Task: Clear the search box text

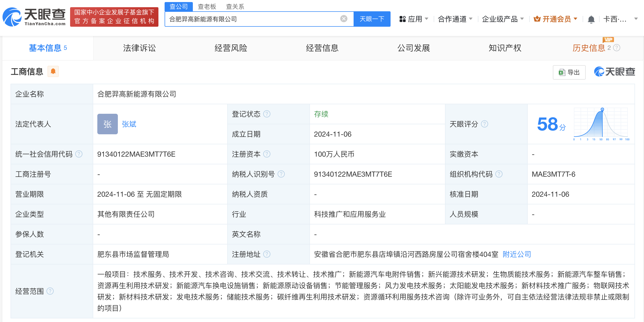Action: tap(344, 19)
